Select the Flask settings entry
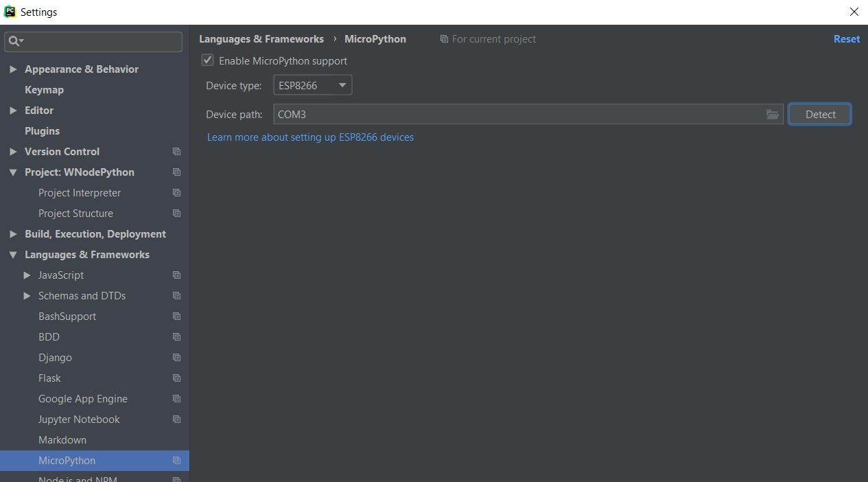The height and width of the screenshot is (482, 868). 49,378
